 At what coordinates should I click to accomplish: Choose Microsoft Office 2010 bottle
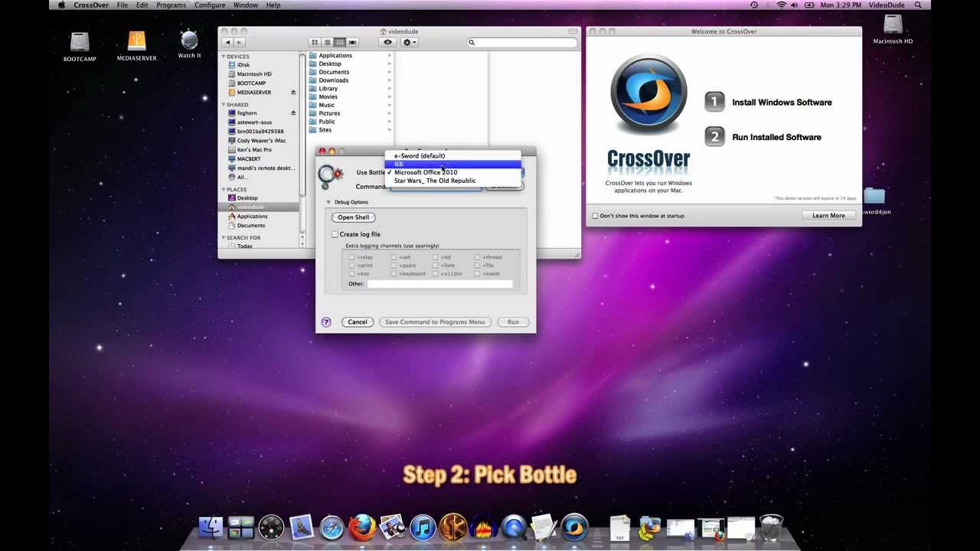pyautogui.click(x=452, y=172)
